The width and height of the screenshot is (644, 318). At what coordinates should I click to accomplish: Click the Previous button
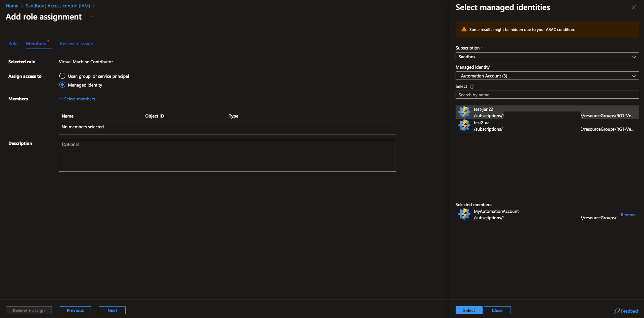coord(75,310)
